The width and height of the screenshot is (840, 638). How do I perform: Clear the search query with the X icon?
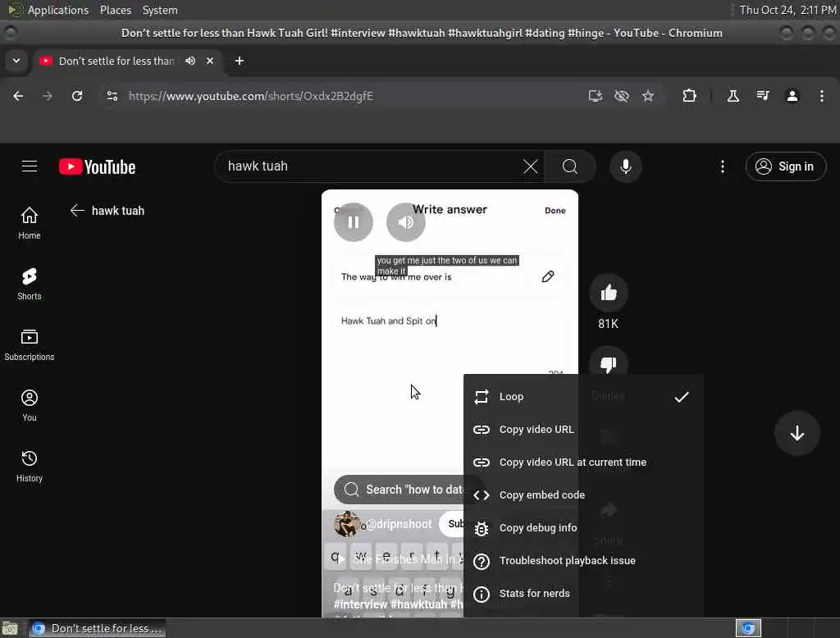point(531,166)
